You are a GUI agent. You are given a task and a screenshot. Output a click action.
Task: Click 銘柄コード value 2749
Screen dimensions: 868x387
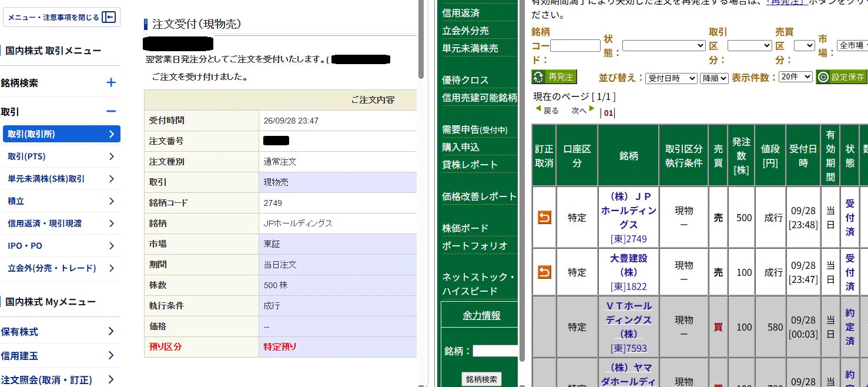coord(273,203)
